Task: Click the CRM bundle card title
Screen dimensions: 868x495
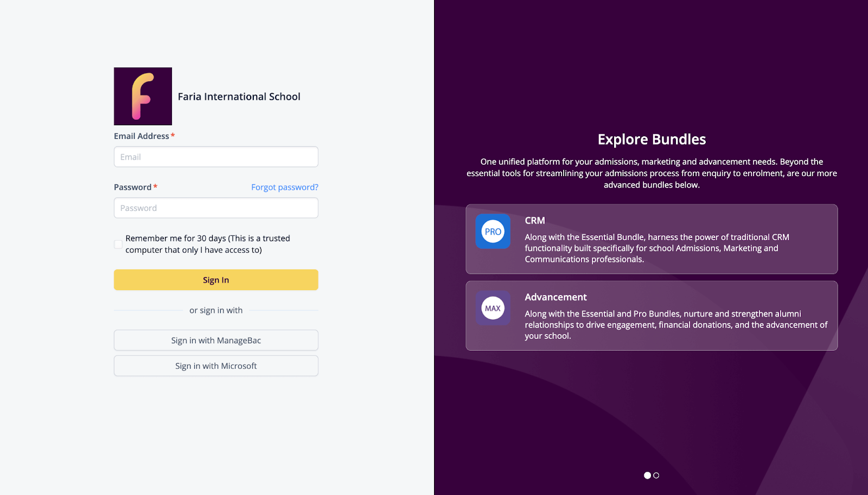Action: point(534,221)
